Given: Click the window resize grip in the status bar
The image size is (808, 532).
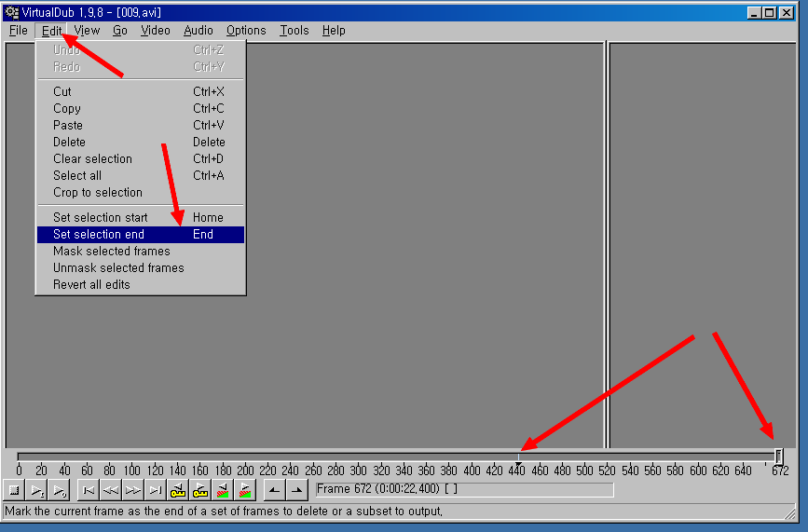Looking at the screenshot, I should pos(789,512).
